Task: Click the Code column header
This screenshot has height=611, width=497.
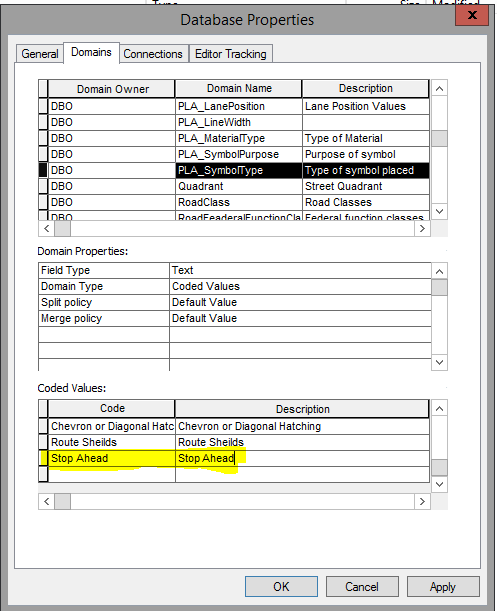Action: (112, 408)
